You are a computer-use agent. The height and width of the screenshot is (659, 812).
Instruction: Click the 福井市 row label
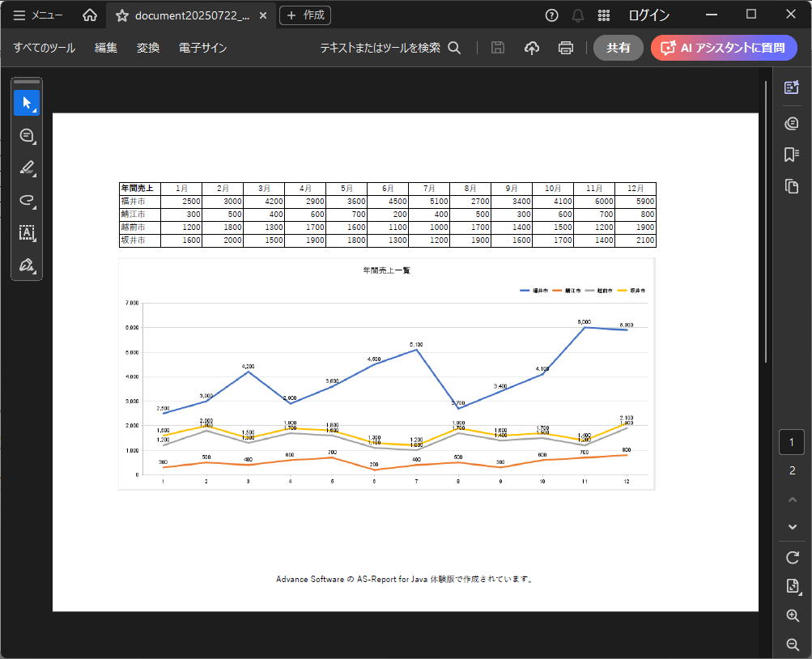pyautogui.click(x=140, y=202)
